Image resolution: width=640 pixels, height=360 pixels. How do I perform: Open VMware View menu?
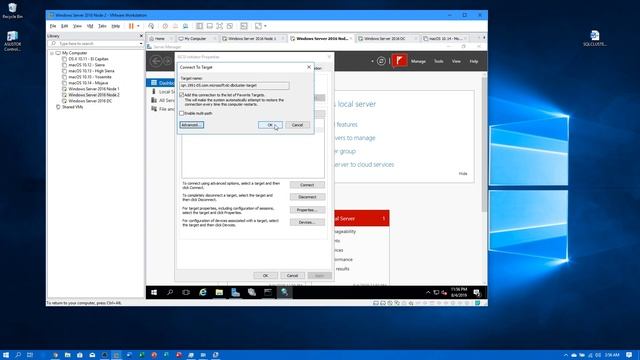click(x=77, y=26)
